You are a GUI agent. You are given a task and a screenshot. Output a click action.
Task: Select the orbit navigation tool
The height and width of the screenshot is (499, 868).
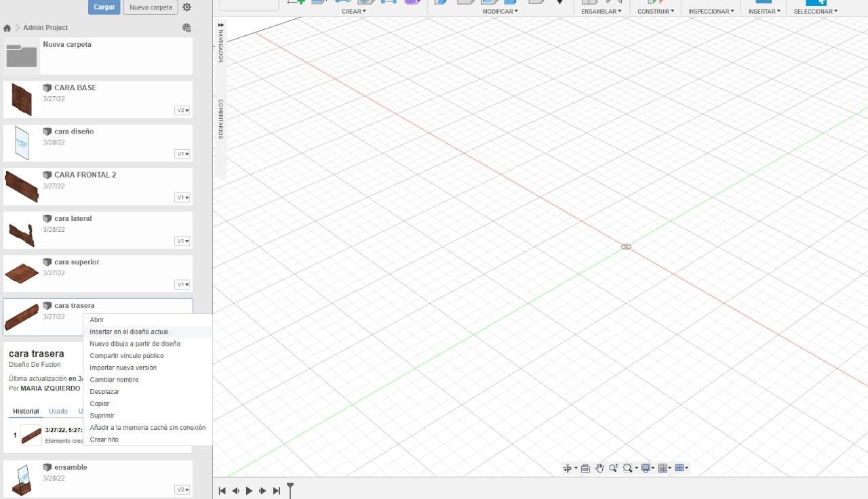point(567,468)
